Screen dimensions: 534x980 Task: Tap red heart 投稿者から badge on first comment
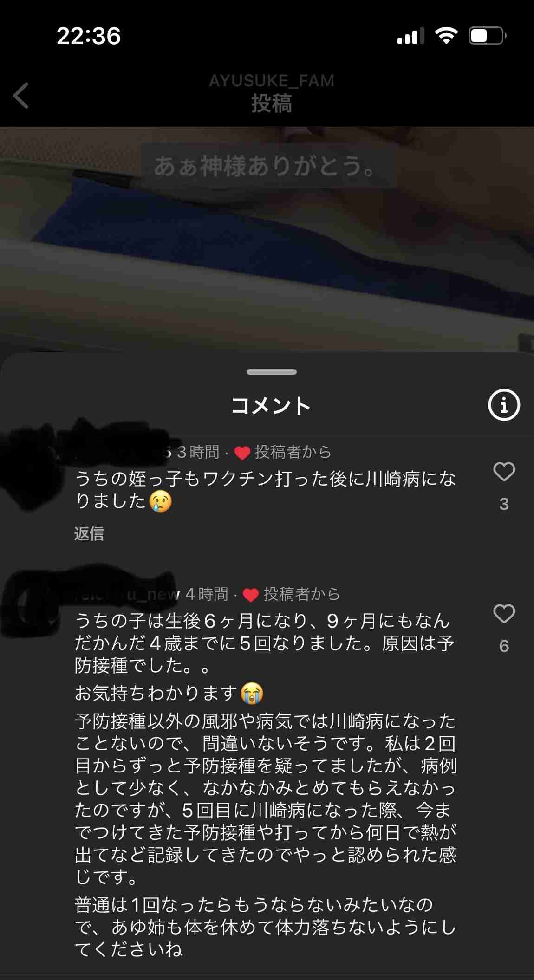point(283,452)
